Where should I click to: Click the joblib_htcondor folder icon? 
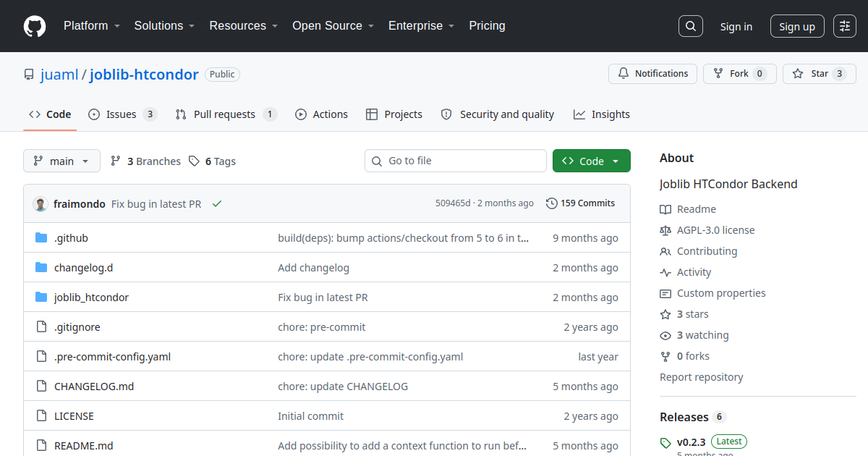pos(41,297)
